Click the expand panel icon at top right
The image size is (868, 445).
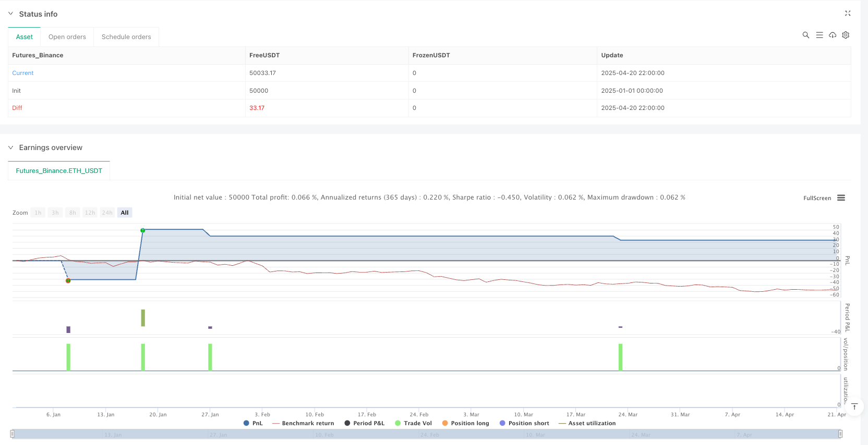(x=848, y=14)
